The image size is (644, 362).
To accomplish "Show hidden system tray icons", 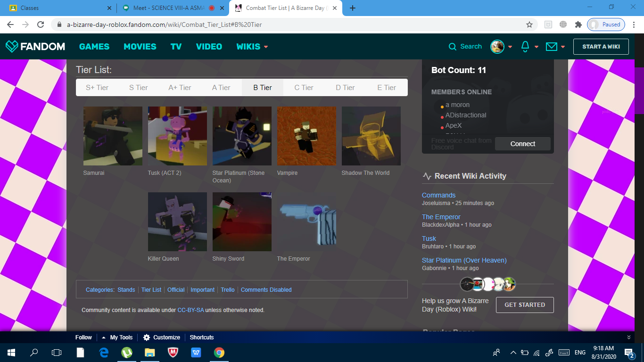I will (513, 352).
